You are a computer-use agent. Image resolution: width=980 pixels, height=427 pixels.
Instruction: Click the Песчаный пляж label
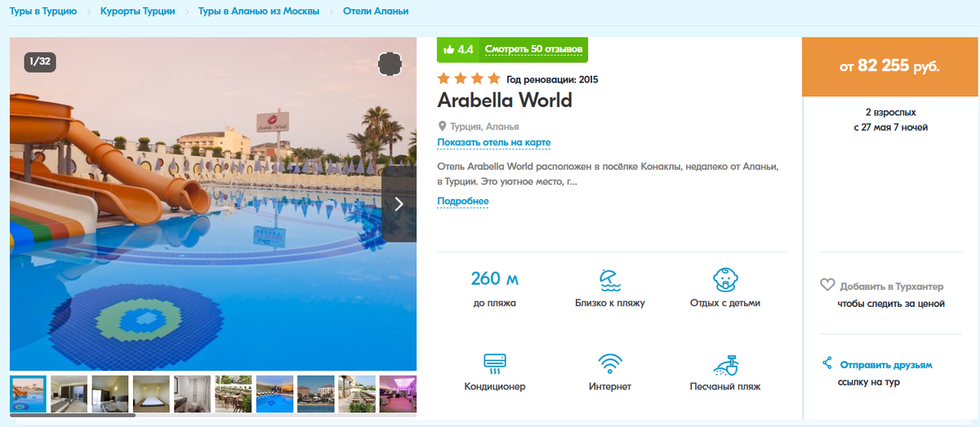(725, 386)
